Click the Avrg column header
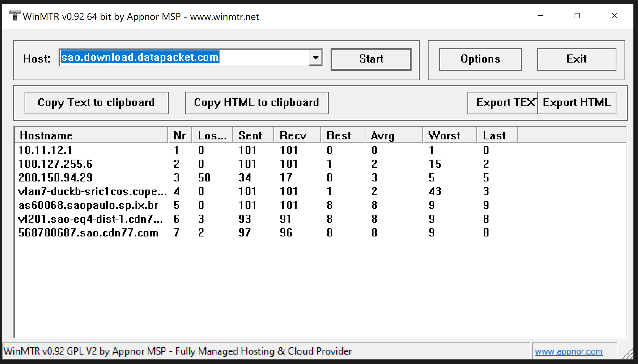Viewport: 638px width, 364px height. 394,135
